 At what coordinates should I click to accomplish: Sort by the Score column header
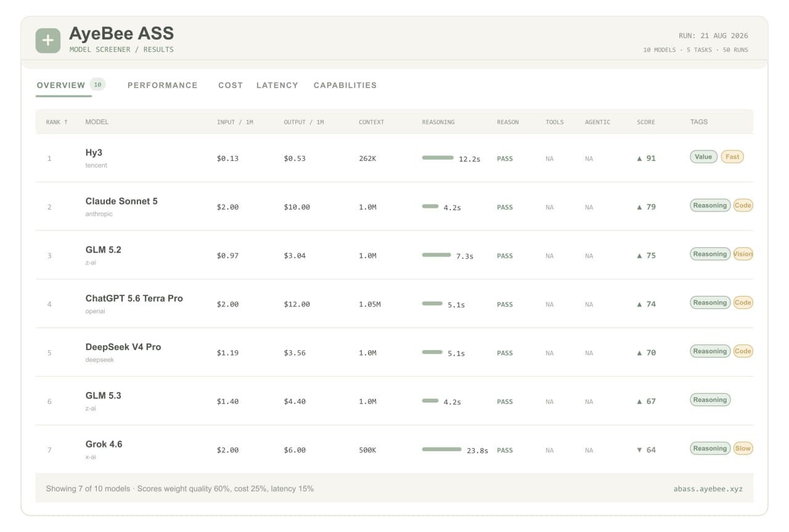pos(646,122)
